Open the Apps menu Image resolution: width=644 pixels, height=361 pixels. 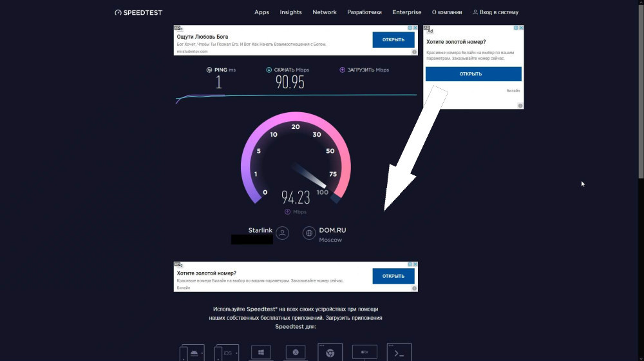coord(261,12)
